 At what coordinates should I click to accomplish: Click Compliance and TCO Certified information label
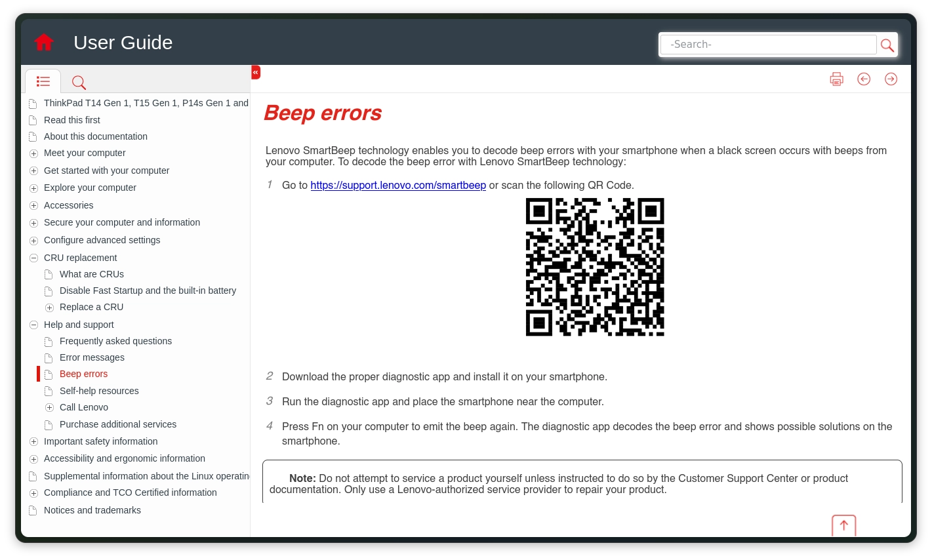[x=131, y=492]
